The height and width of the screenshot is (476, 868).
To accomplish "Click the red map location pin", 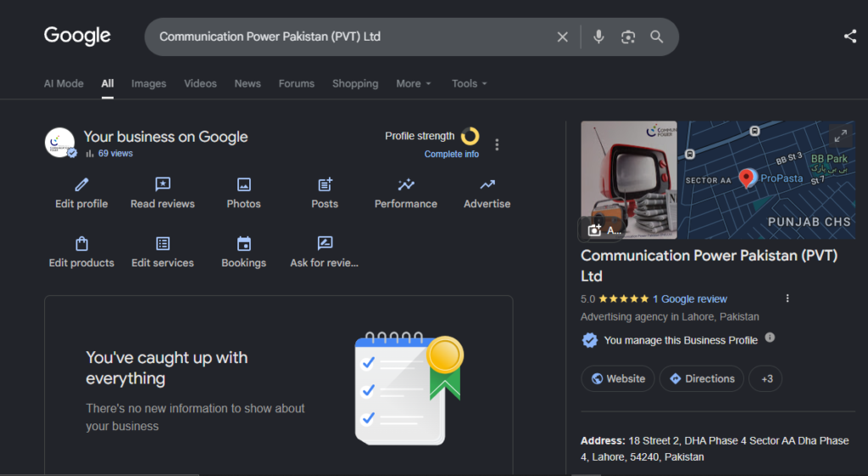I will coord(746,178).
